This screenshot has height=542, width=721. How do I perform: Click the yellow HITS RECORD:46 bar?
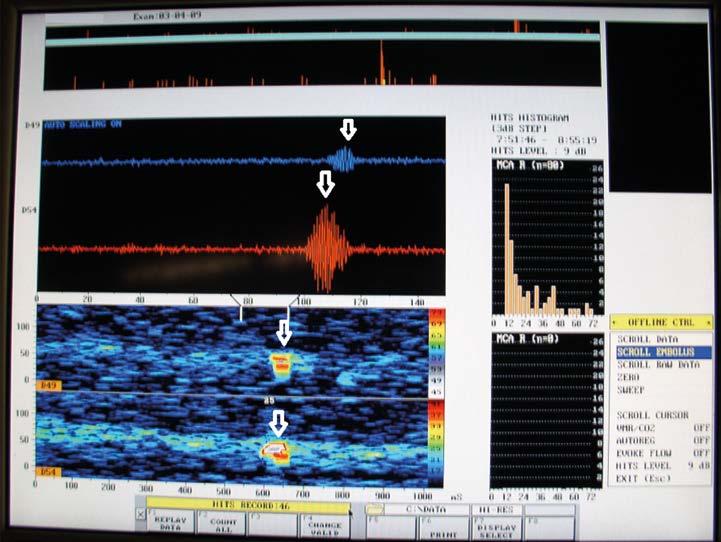248,505
